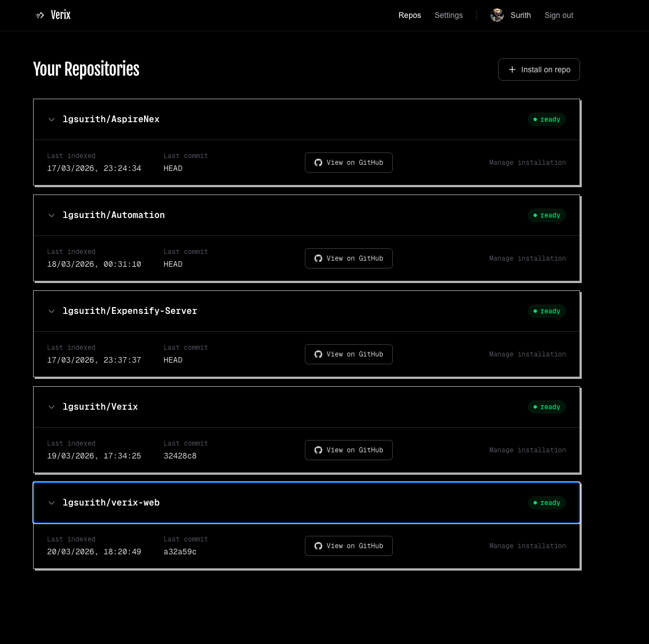Viewport: 649px width, 644px height.
Task: View Automation on GitHub
Action: point(349,258)
